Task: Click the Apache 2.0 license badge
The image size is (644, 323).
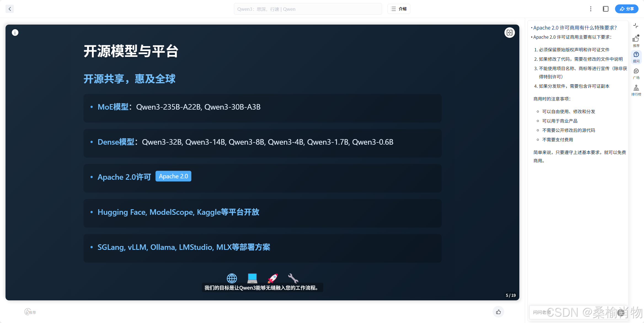Action: pos(173,176)
